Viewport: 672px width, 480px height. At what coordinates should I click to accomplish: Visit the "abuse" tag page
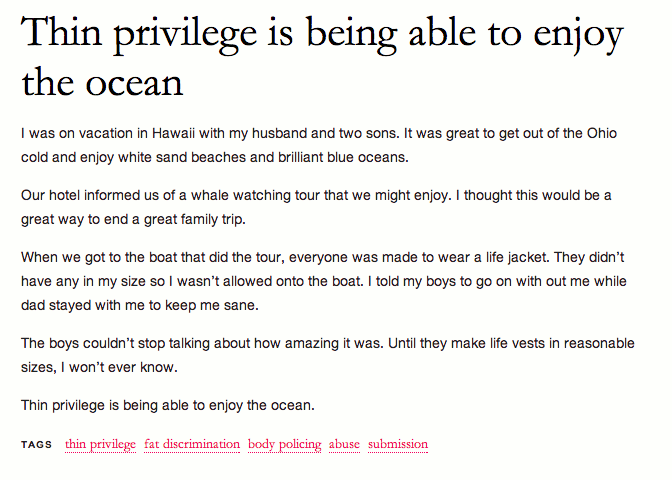tap(344, 444)
